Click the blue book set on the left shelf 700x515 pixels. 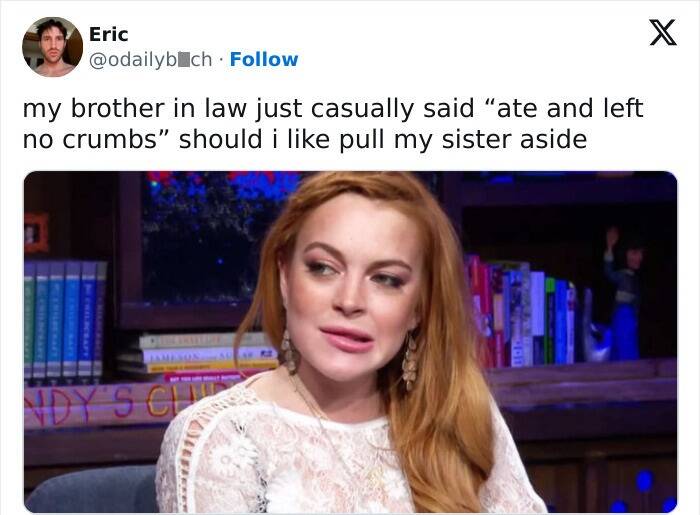[x=65, y=320]
